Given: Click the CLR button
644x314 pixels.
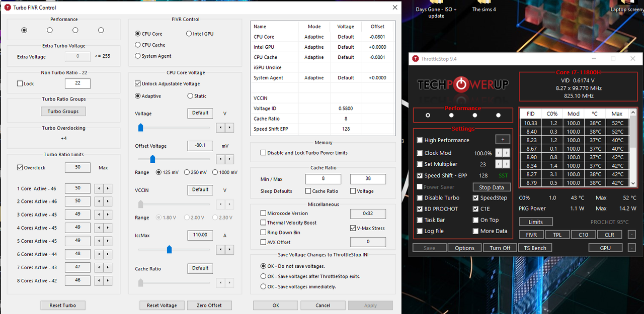Looking at the screenshot, I should [609, 235].
